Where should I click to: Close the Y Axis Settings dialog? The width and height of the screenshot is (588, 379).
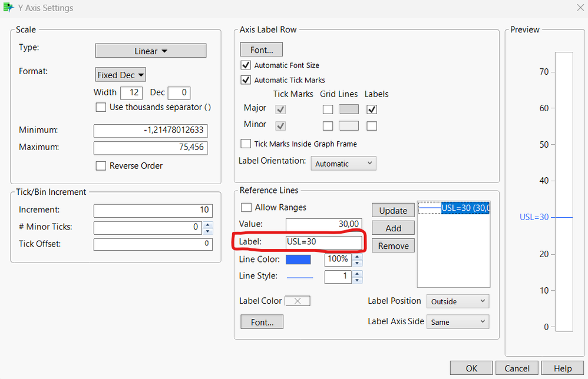(580, 8)
